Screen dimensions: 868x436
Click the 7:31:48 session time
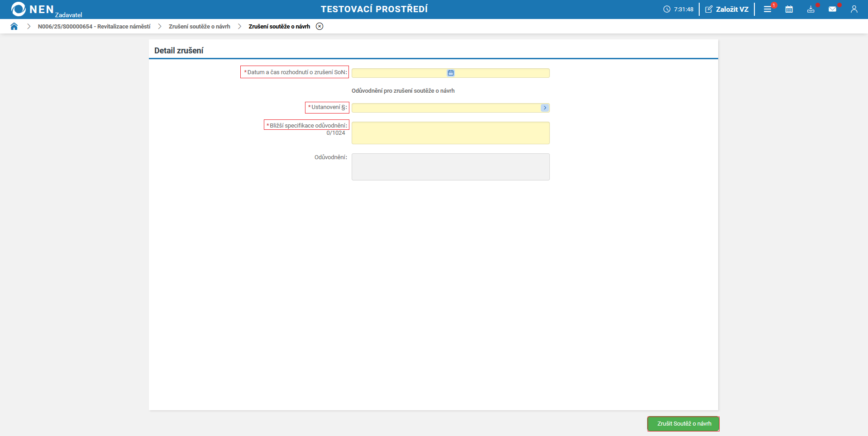point(683,9)
